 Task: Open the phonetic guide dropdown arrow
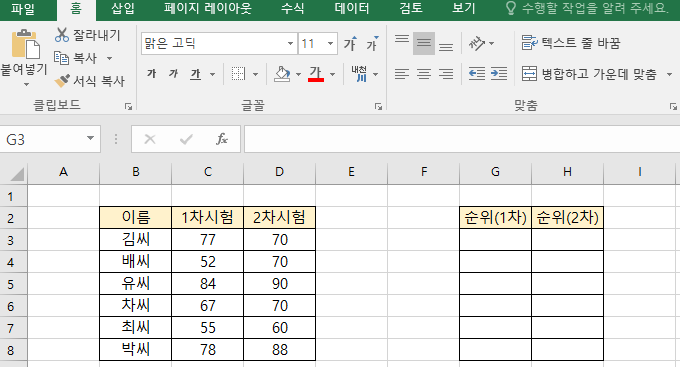(376, 75)
